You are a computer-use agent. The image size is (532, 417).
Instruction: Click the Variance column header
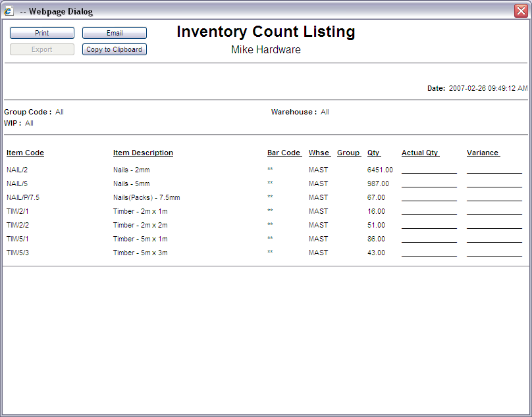(x=483, y=153)
